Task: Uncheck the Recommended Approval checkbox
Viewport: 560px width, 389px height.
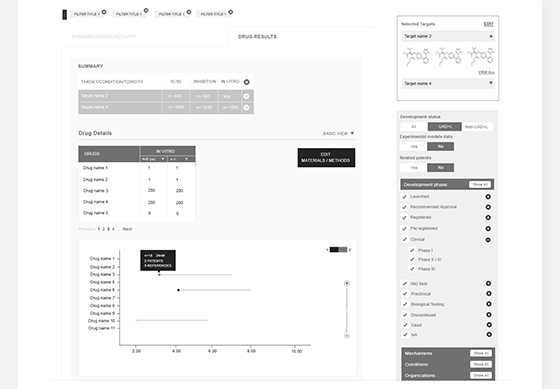Action: tap(404, 207)
